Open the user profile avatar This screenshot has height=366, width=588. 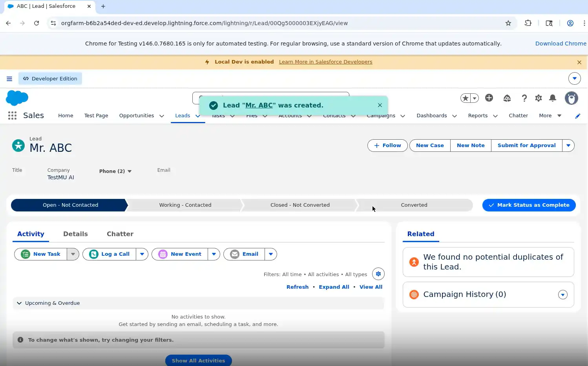coord(572,98)
